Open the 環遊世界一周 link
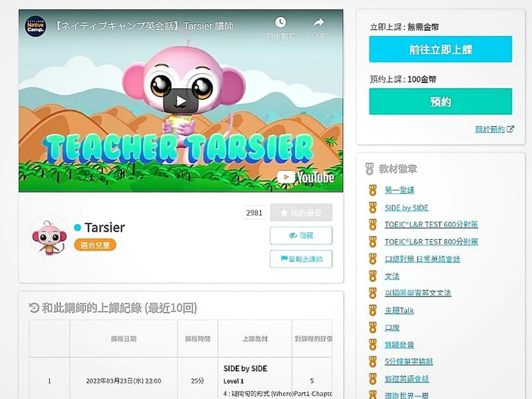Image resolution: width=532 pixels, height=399 pixels. 406,395
